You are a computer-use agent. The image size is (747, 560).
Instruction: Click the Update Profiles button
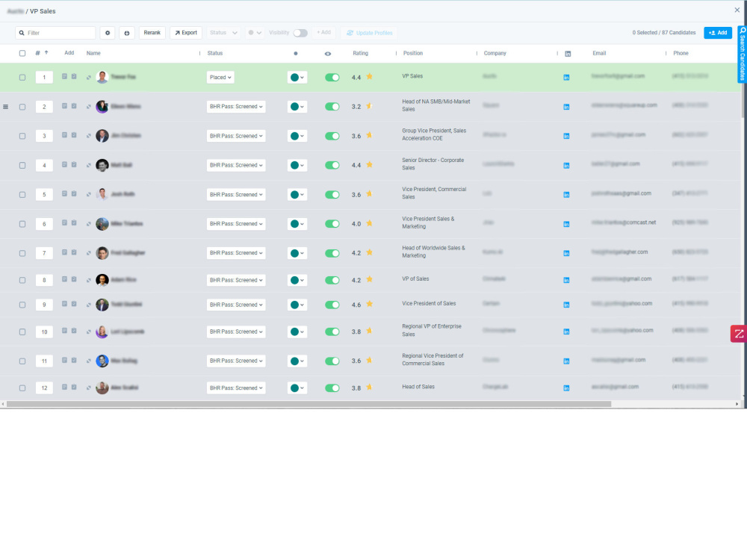point(370,33)
